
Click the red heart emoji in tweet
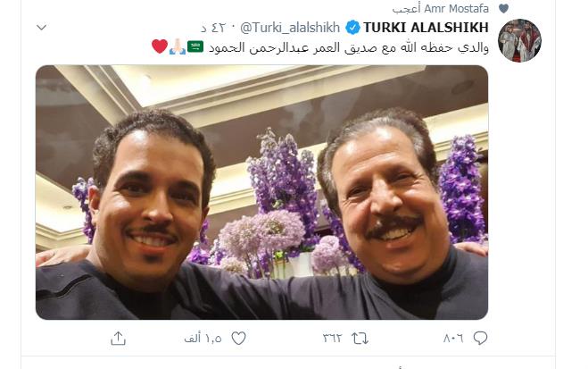pyautogui.click(x=160, y=46)
